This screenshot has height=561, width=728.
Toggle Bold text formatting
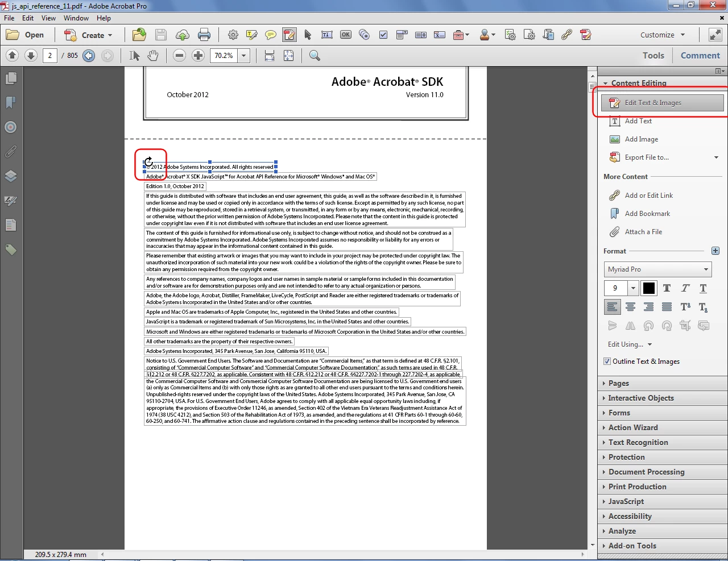coord(667,288)
